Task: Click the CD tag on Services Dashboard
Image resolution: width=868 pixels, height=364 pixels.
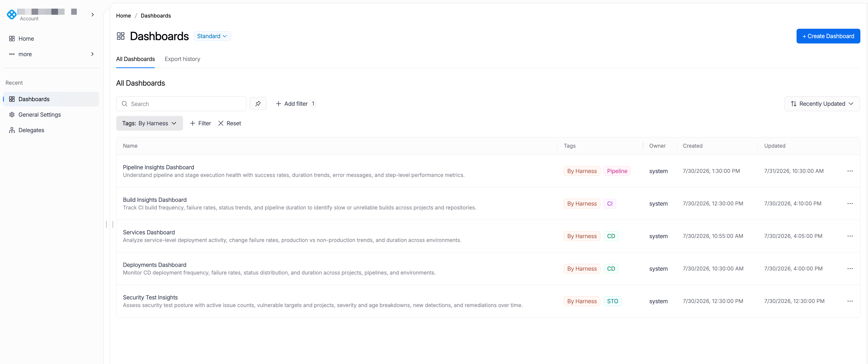Action: pyautogui.click(x=611, y=236)
